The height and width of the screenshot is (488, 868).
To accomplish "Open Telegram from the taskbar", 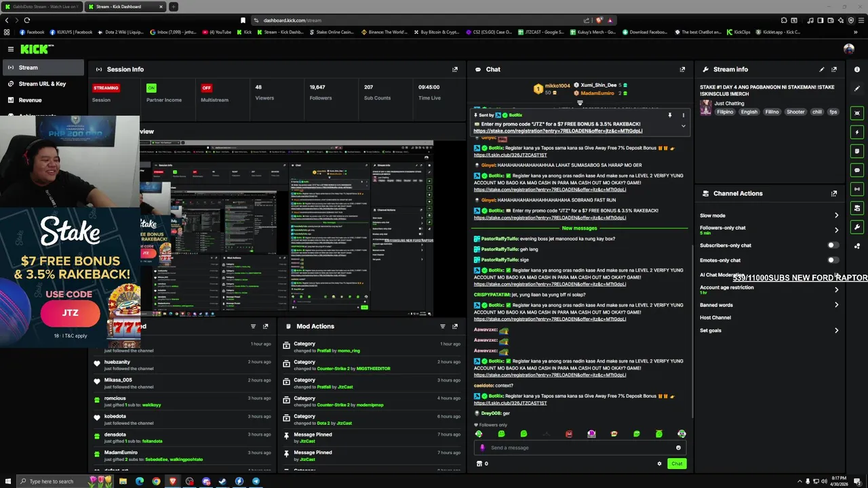I will [x=256, y=481].
